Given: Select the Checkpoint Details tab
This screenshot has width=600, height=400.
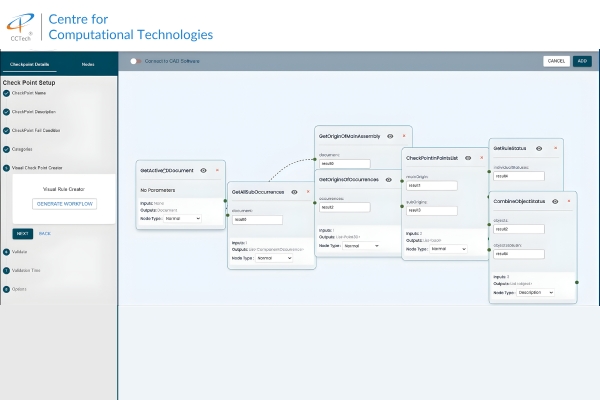Looking at the screenshot, I should [30, 62].
